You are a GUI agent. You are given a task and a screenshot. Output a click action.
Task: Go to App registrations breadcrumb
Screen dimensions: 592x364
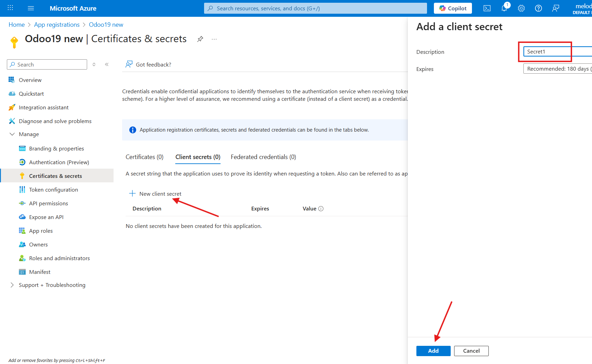point(57,25)
